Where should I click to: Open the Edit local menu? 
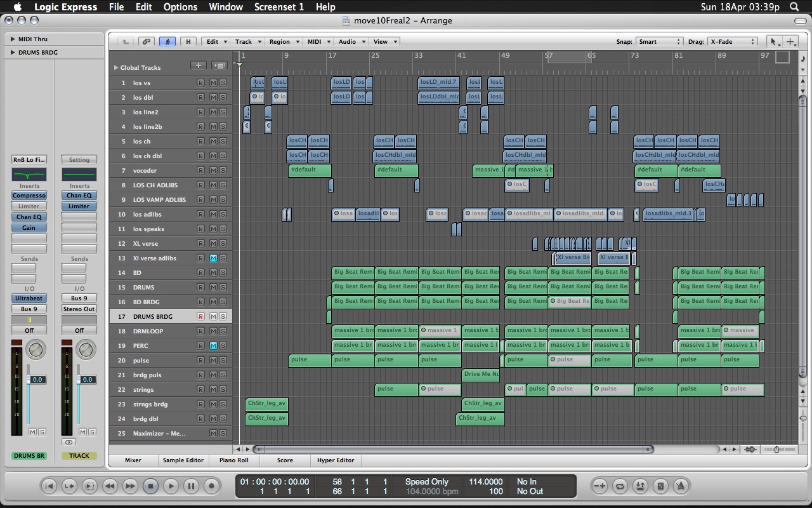(215, 42)
